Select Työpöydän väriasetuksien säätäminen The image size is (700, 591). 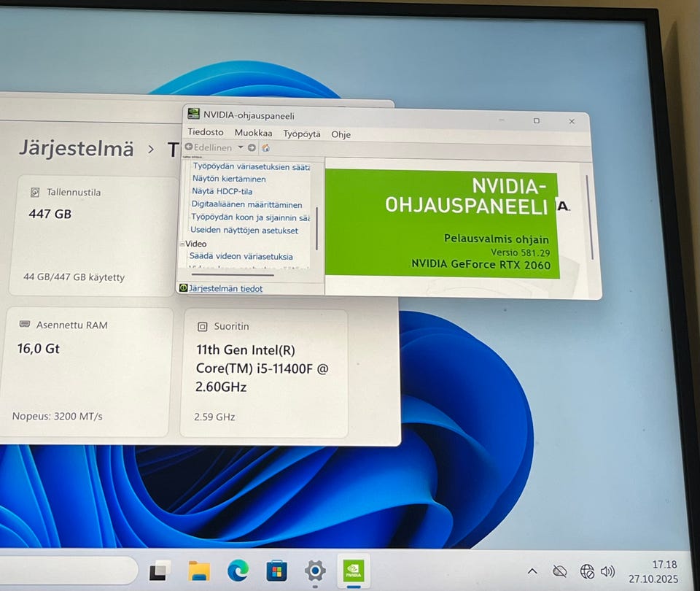[252, 166]
